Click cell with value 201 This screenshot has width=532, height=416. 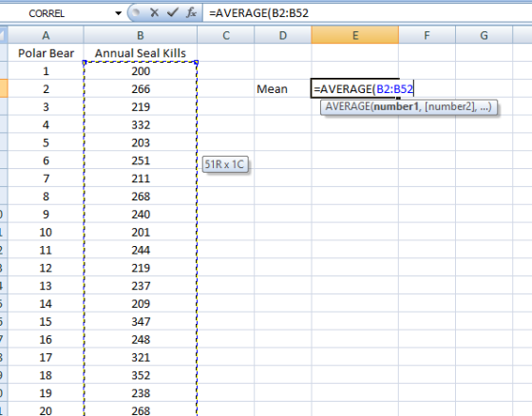[x=141, y=232]
